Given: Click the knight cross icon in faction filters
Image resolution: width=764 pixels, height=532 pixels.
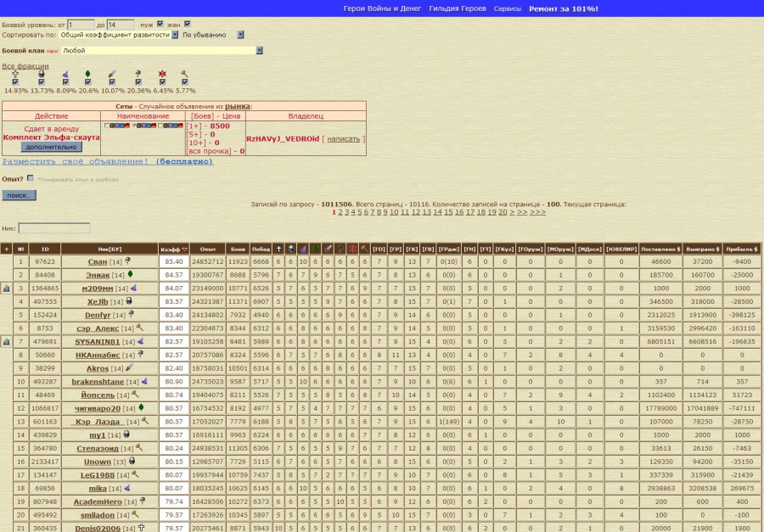Looking at the screenshot, I should pyautogui.click(x=15, y=75).
